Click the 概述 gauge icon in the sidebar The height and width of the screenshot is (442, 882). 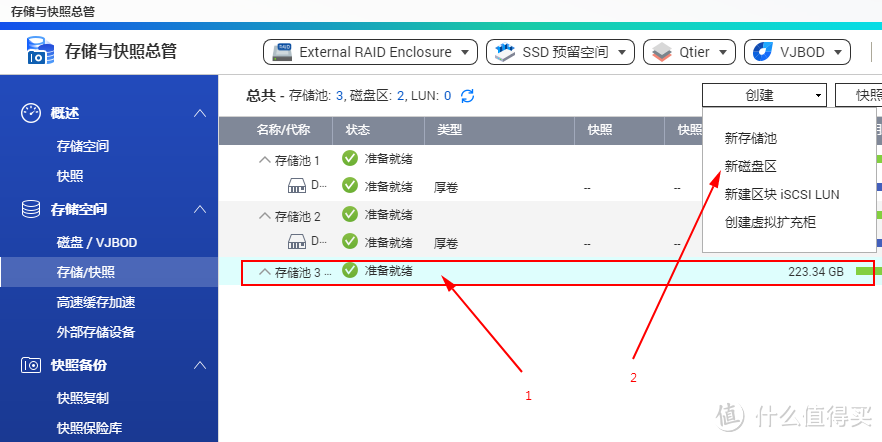point(31,113)
